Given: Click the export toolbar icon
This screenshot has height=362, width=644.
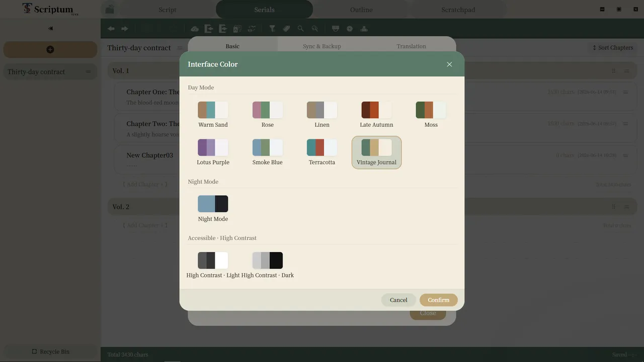Looking at the screenshot, I should (x=222, y=29).
